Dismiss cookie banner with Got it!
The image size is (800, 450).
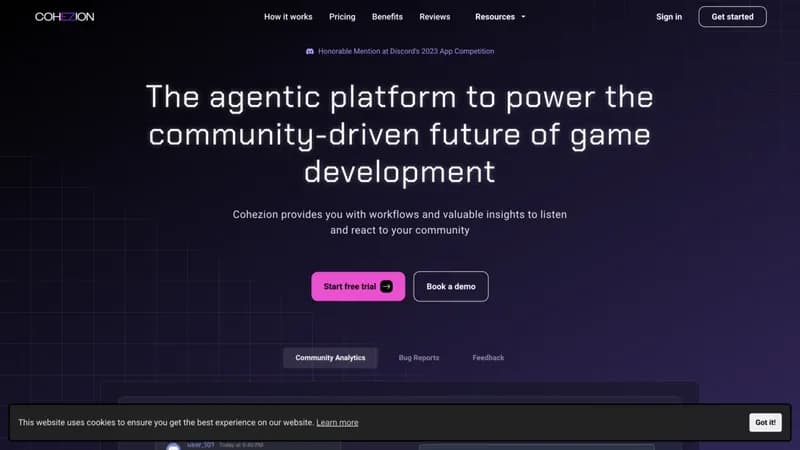[765, 422]
